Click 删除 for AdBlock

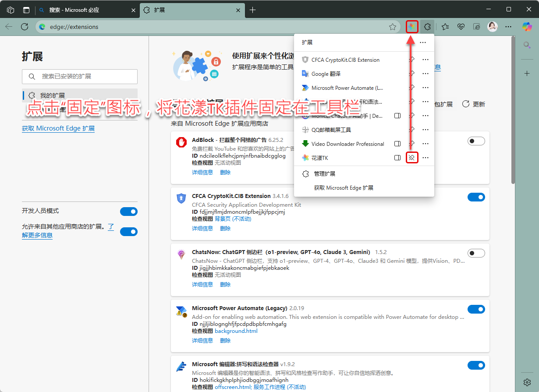click(225, 172)
